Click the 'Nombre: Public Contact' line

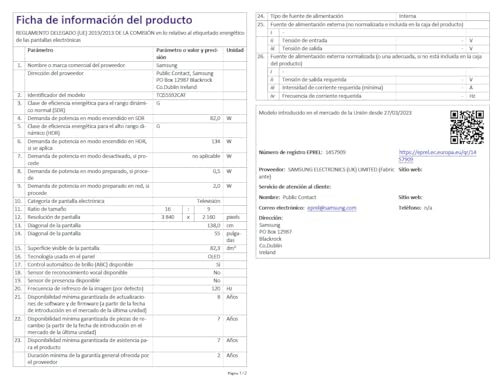287,197
